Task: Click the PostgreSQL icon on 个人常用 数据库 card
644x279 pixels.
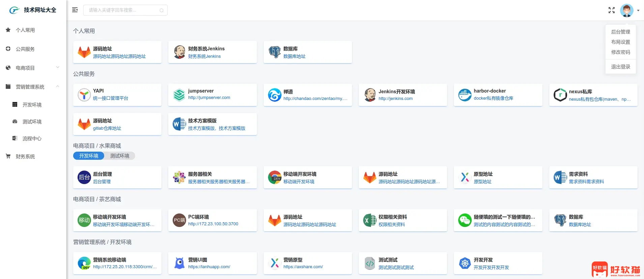Action: 274,52
